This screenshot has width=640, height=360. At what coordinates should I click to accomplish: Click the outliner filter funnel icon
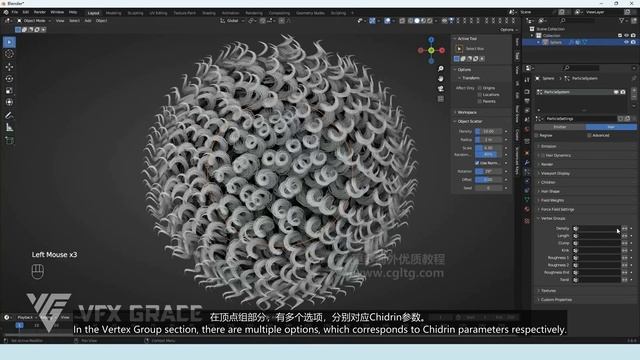[622, 20]
